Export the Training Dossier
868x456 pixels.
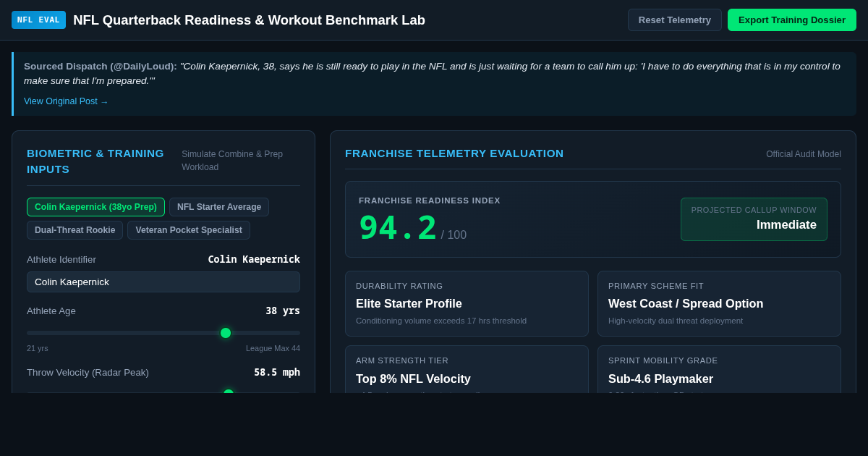[792, 20]
